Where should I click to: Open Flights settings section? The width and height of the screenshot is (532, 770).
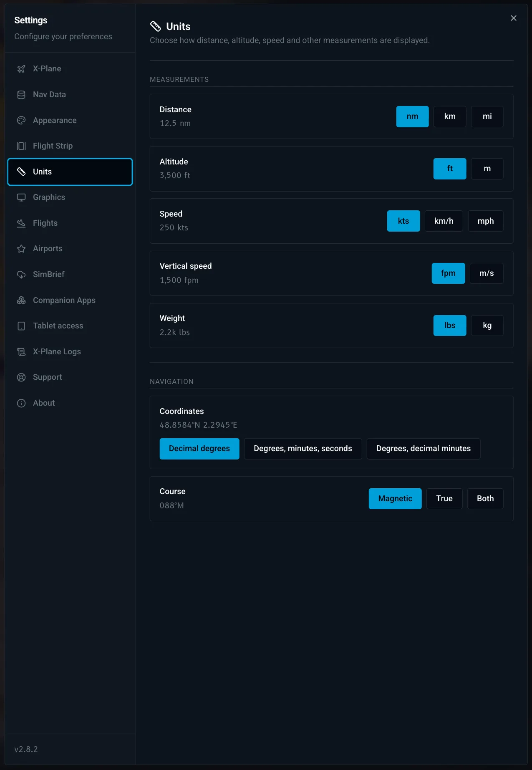70,223
